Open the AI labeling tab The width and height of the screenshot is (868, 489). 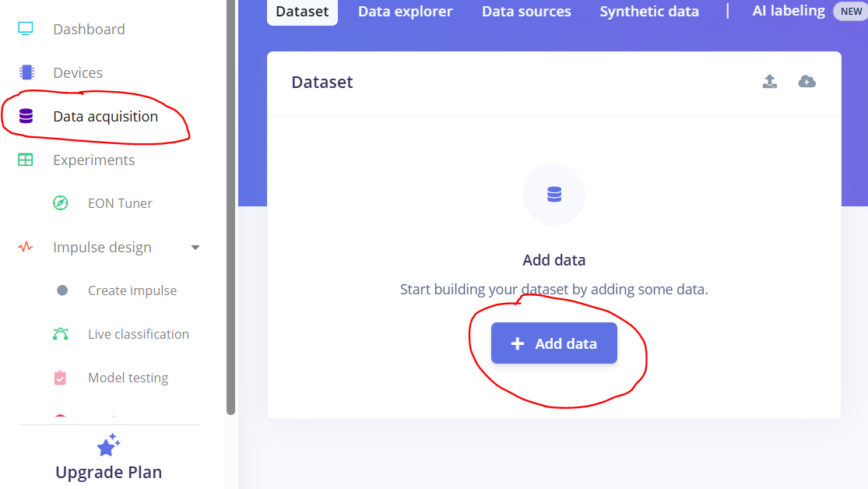789,11
